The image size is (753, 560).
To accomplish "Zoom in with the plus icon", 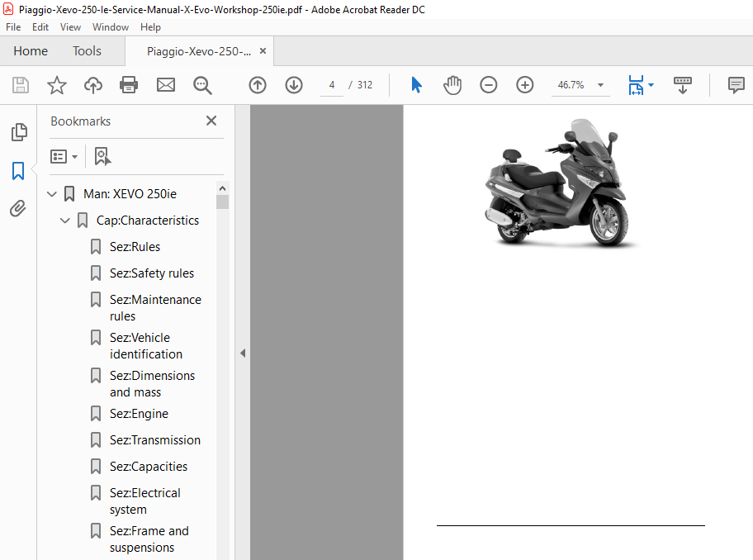I will [x=525, y=85].
